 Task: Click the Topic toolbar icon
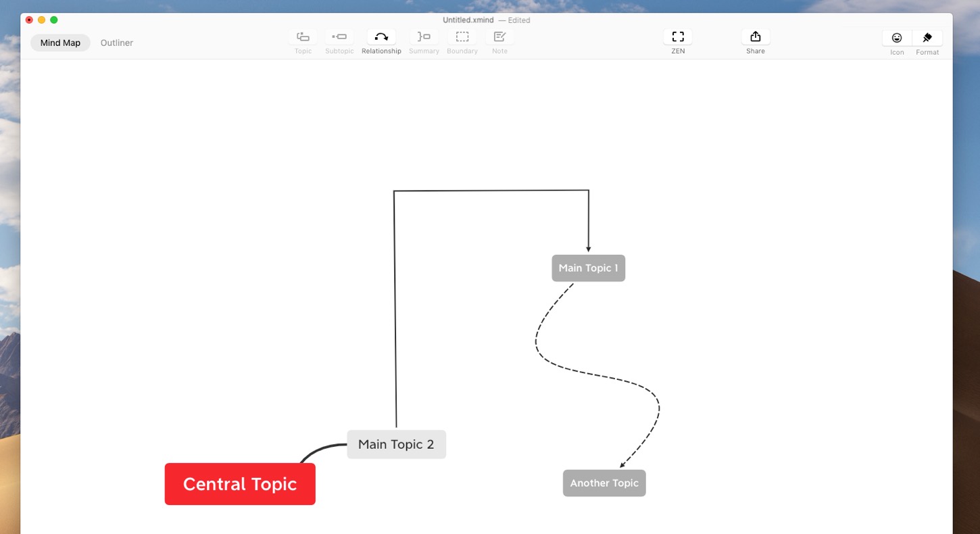(303, 37)
